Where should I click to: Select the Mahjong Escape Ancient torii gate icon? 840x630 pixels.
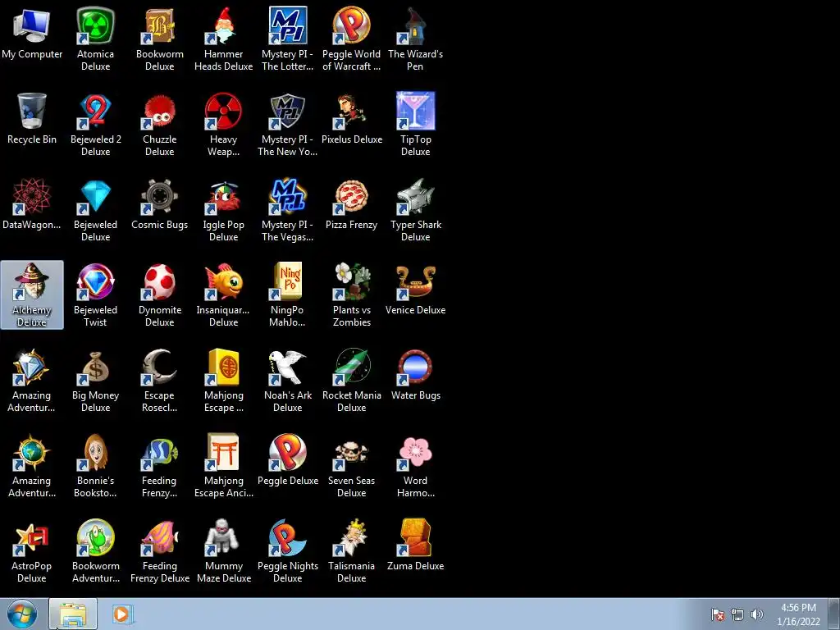pyautogui.click(x=223, y=452)
